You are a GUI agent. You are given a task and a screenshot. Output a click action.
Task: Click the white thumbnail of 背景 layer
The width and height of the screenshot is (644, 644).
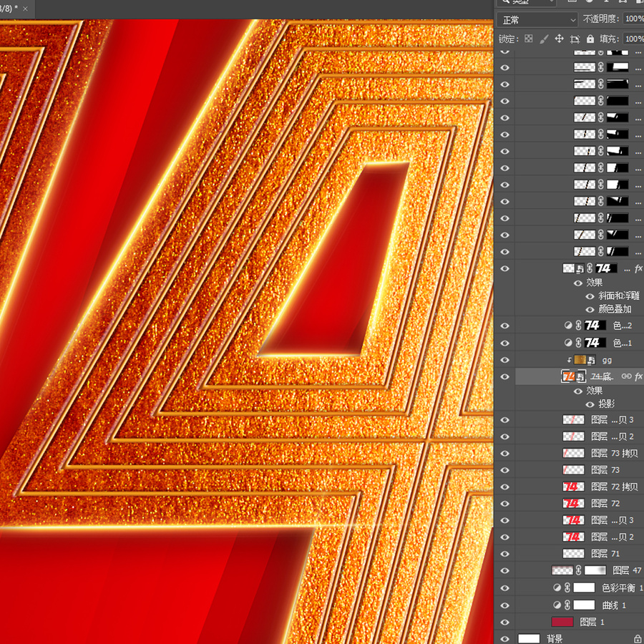[x=529, y=639]
